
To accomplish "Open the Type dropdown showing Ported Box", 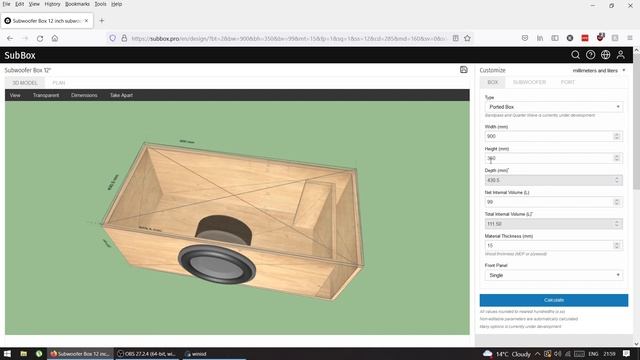I will click(x=553, y=107).
